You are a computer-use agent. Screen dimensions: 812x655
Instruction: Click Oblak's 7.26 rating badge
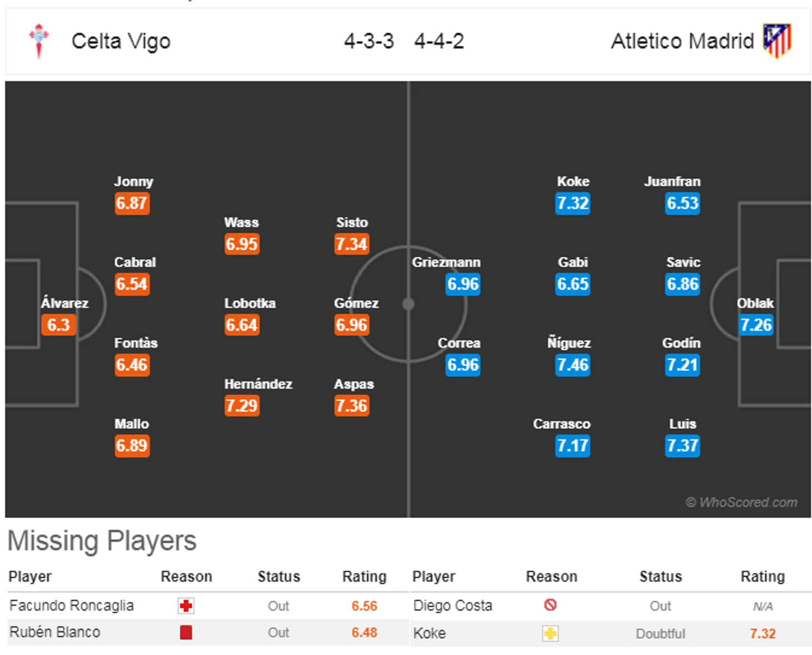coord(756,325)
